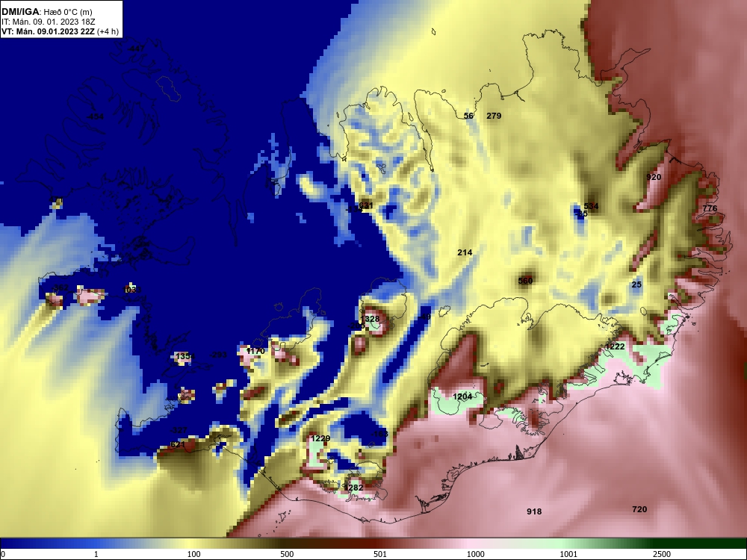
Task: Click the map value 918
Action: [535, 511]
